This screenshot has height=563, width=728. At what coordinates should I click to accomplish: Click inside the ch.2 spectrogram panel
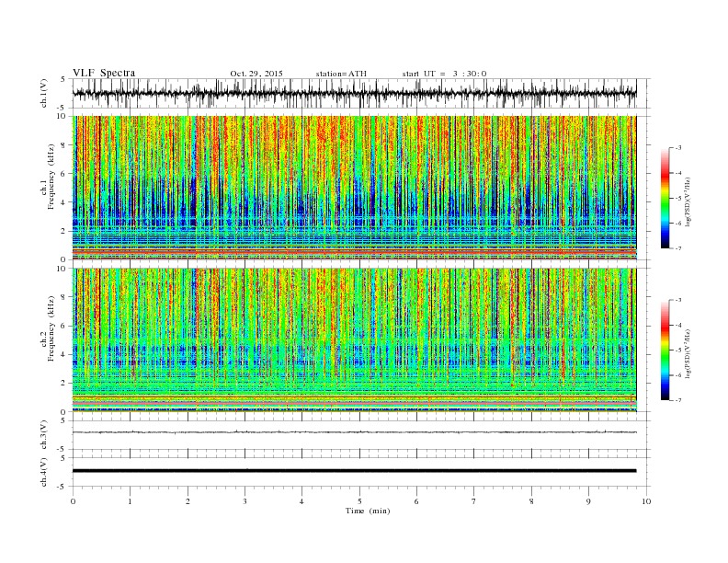tap(355, 340)
